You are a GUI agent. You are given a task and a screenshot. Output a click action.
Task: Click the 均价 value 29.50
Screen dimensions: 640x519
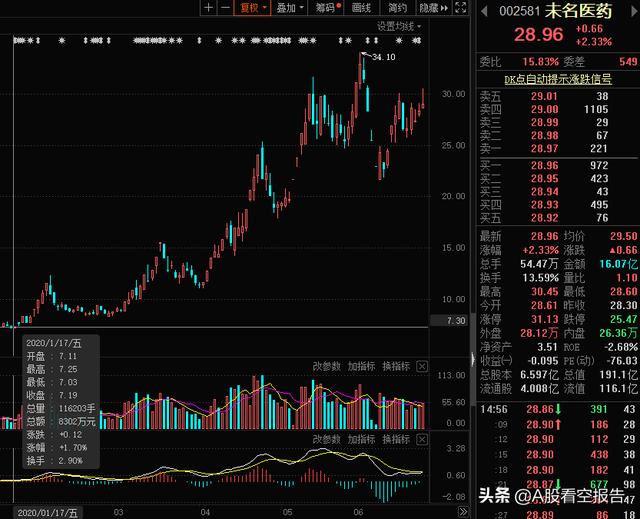coord(623,236)
